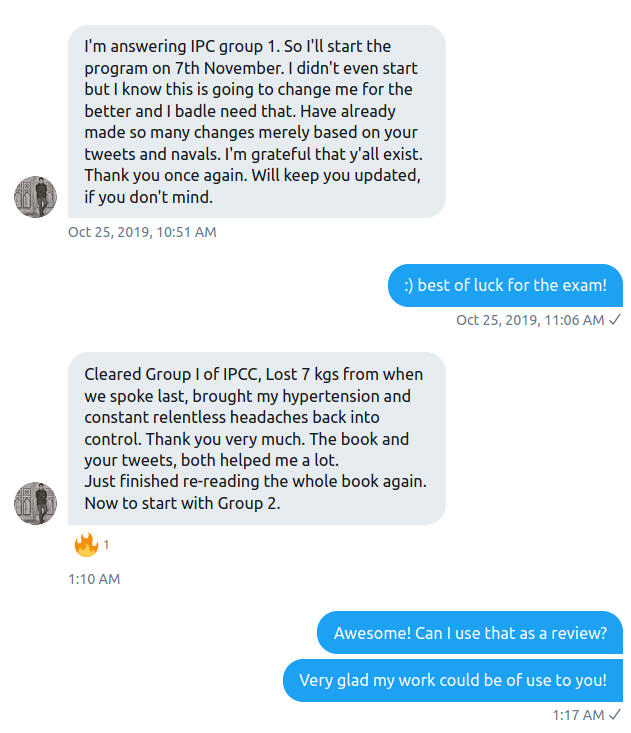Click the reaction count next to fire emoji
631x733 pixels.
tap(107, 545)
